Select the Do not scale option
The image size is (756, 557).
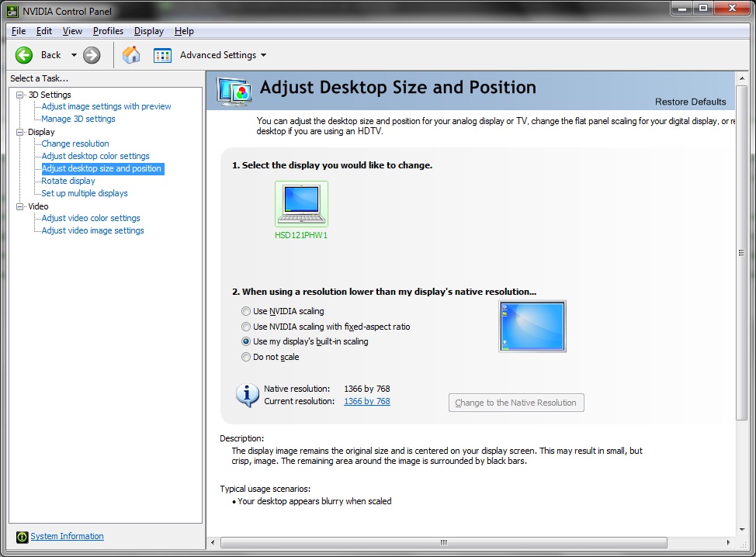click(x=246, y=357)
